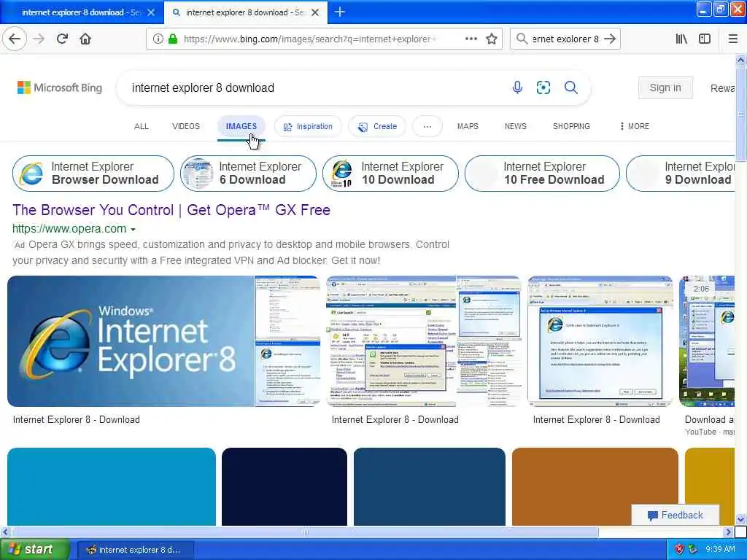Select the VIDEOS search tab
Screen dimensions: 747x560
coord(186,126)
